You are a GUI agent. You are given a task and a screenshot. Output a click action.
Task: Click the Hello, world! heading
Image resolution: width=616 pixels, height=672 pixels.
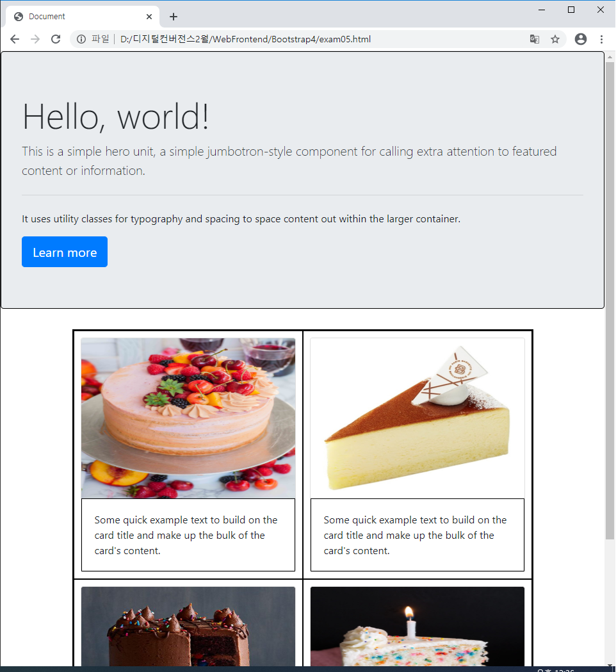tap(116, 117)
